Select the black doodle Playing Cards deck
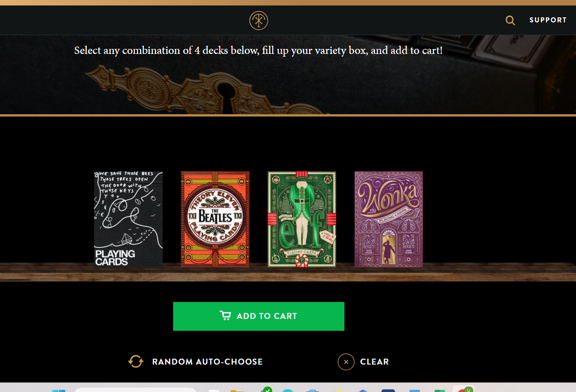Image resolution: width=576 pixels, height=392 pixels. coord(128,219)
